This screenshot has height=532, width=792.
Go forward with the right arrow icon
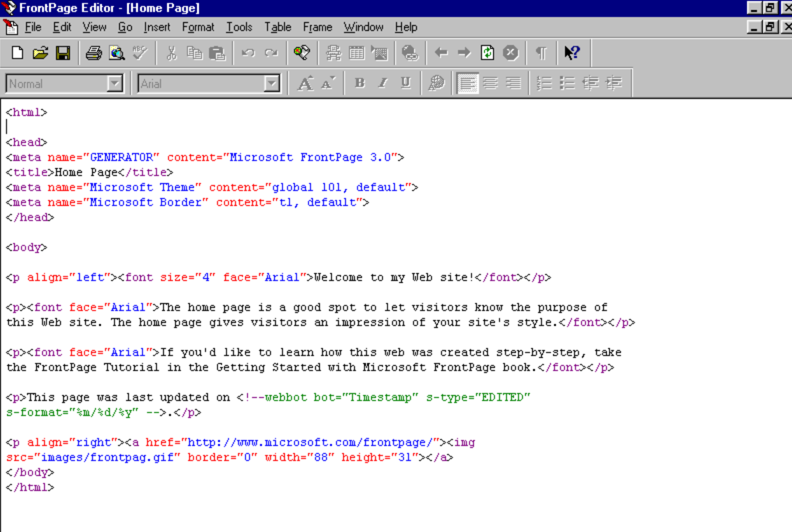coord(464,52)
